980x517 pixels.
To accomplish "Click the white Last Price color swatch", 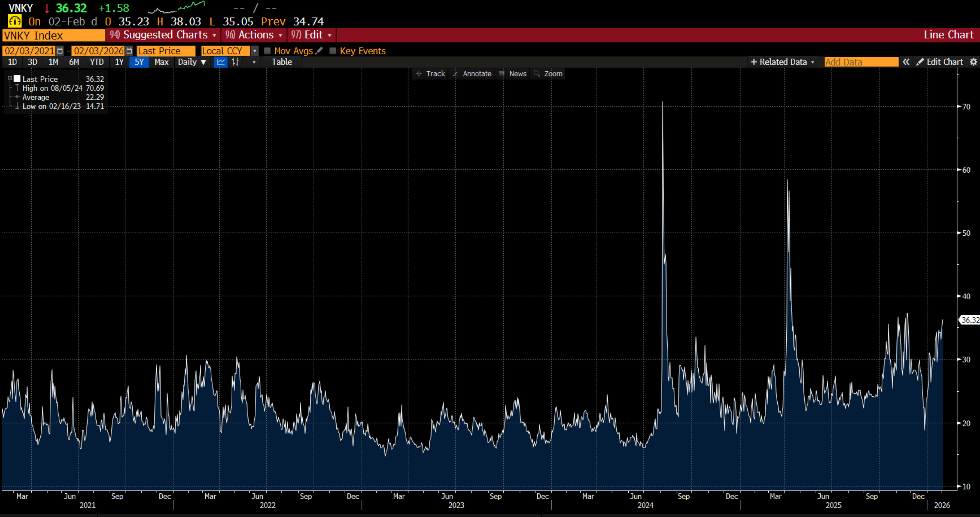I will coord(17,79).
